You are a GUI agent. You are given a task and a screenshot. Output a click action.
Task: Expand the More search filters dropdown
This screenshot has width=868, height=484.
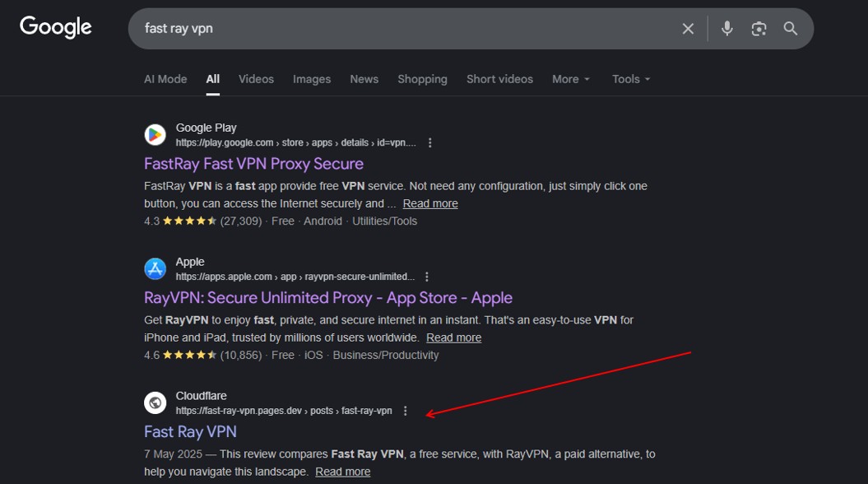pyautogui.click(x=571, y=79)
